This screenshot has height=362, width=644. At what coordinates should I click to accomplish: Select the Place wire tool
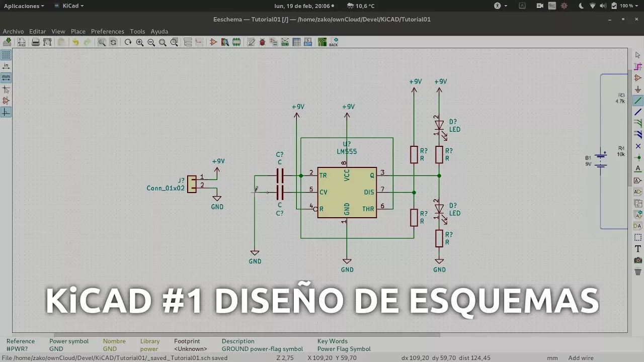click(638, 101)
